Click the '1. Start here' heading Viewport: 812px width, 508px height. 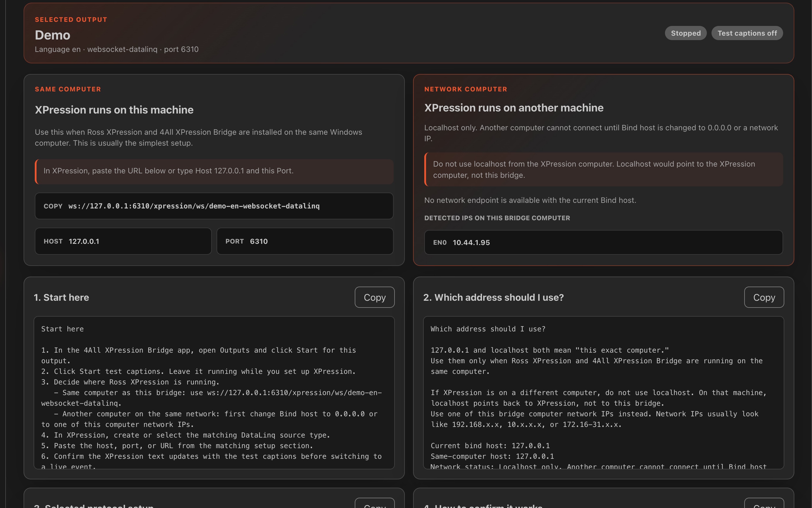click(61, 297)
